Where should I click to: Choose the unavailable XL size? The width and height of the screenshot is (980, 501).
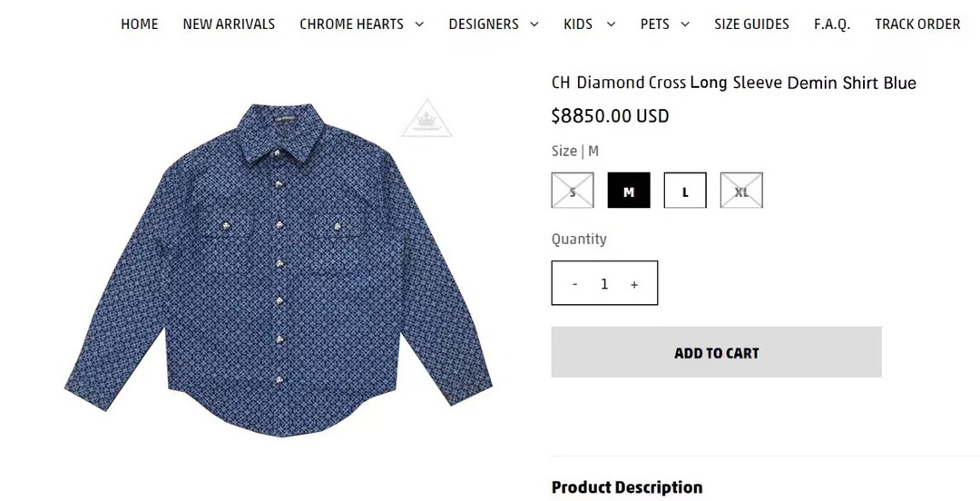click(741, 190)
